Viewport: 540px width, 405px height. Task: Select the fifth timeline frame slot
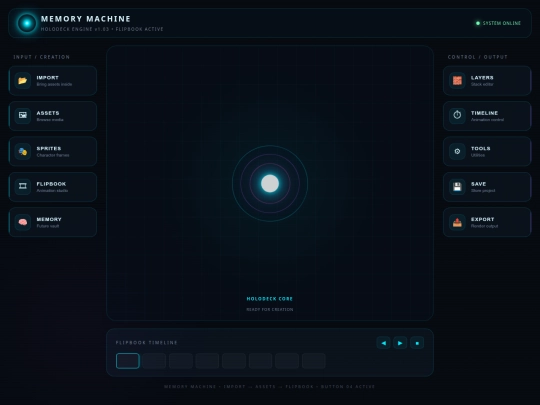[x=234, y=361]
